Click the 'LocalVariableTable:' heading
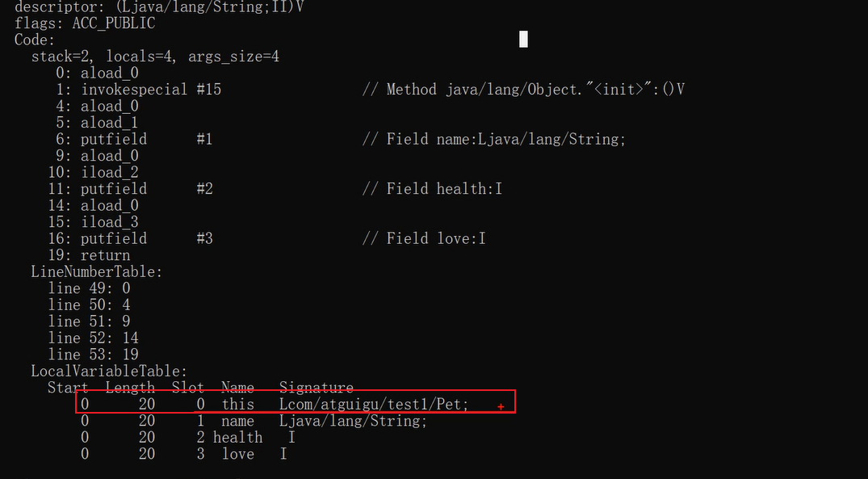This screenshot has width=868, height=479. (110, 372)
